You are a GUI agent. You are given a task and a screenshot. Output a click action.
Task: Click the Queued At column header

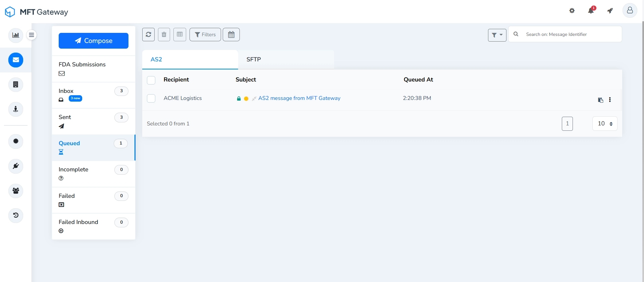[x=418, y=79]
